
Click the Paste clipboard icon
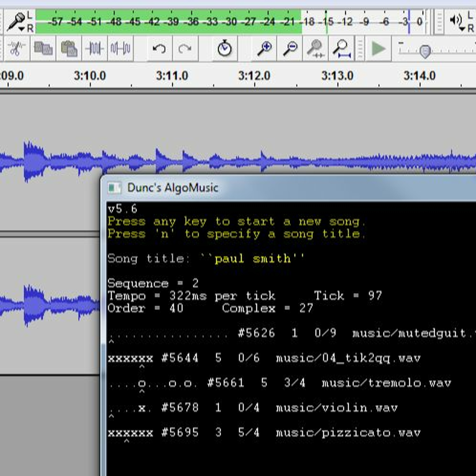coord(69,48)
